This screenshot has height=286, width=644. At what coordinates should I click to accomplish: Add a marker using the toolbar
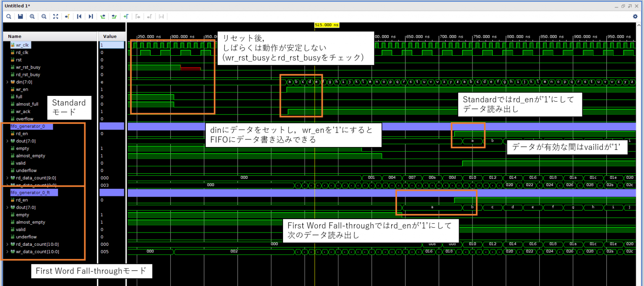tap(126, 16)
